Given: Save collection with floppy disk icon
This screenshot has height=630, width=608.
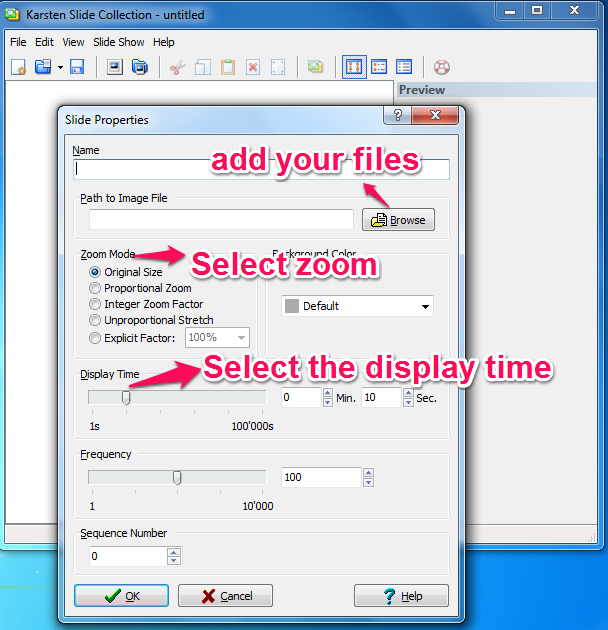Looking at the screenshot, I should (77, 67).
